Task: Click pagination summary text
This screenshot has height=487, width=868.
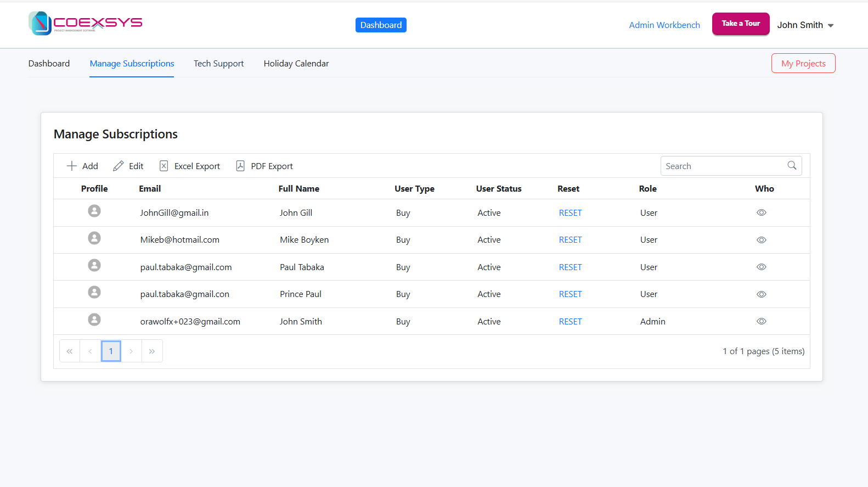Action: click(x=763, y=351)
